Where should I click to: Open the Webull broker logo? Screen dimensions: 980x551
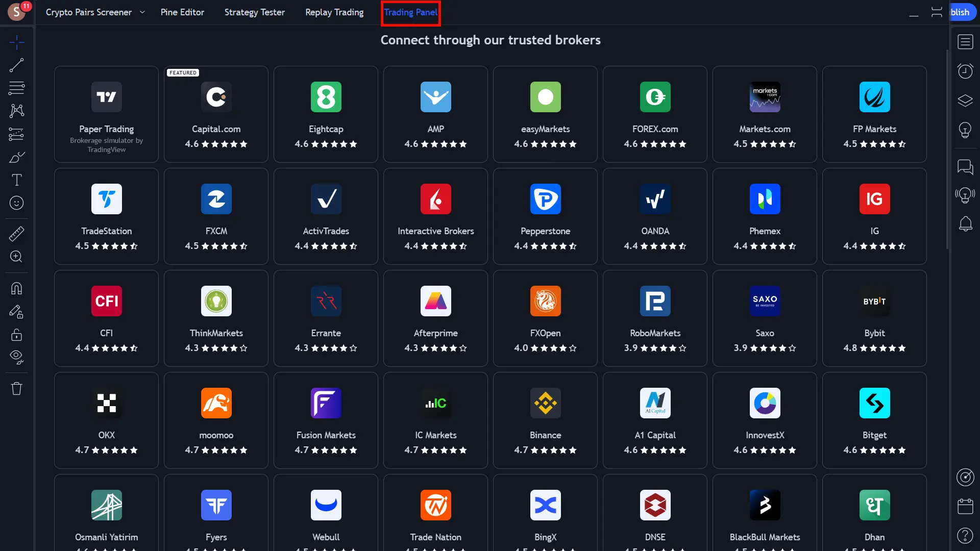(x=326, y=505)
